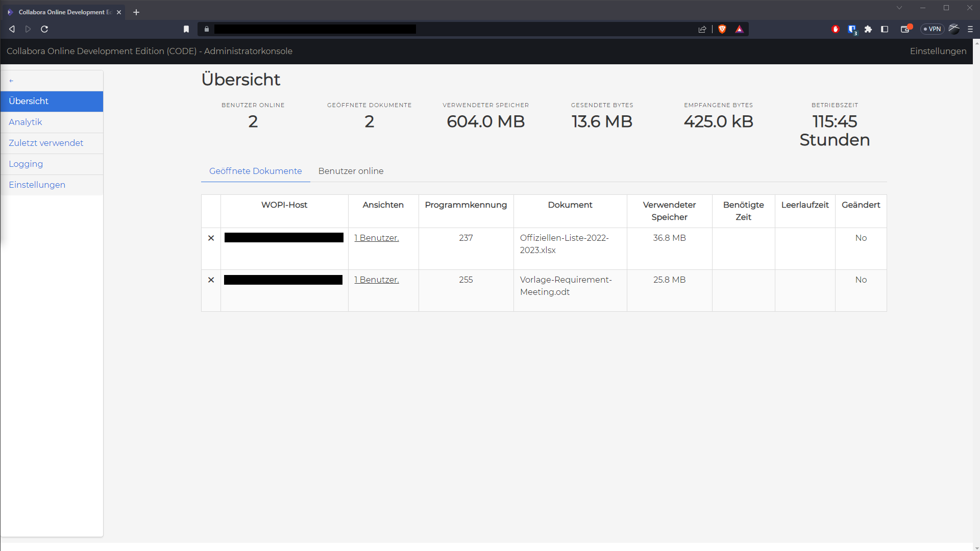980x551 pixels.
Task: Bookmark the page with the star icon
Action: tap(186, 29)
